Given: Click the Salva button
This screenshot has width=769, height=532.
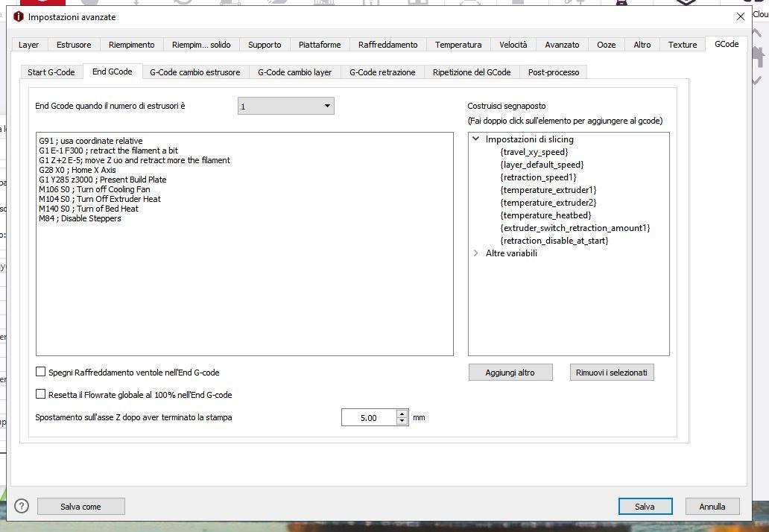Looking at the screenshot, I should (645, 507).
